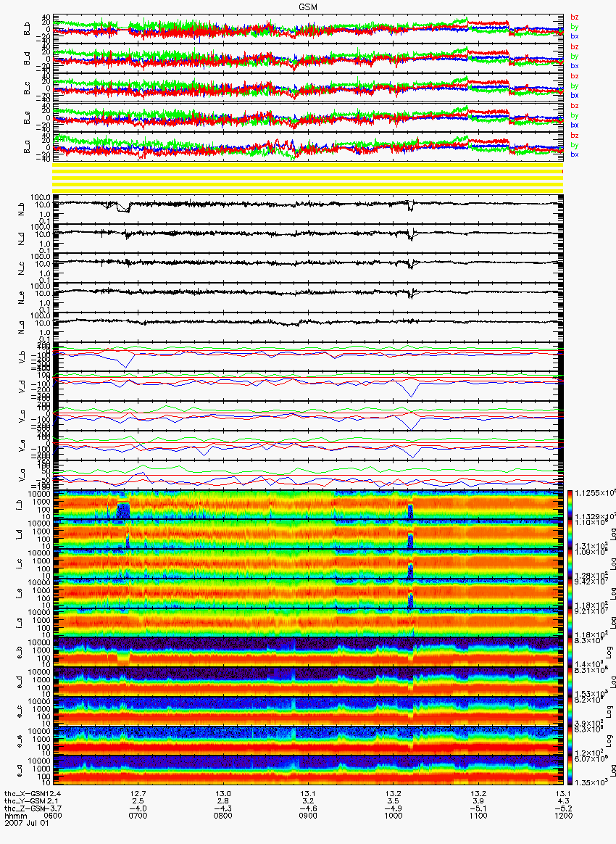Select the V_b velocity axis label
Viewport: 616px width, 844px height.
22,356
